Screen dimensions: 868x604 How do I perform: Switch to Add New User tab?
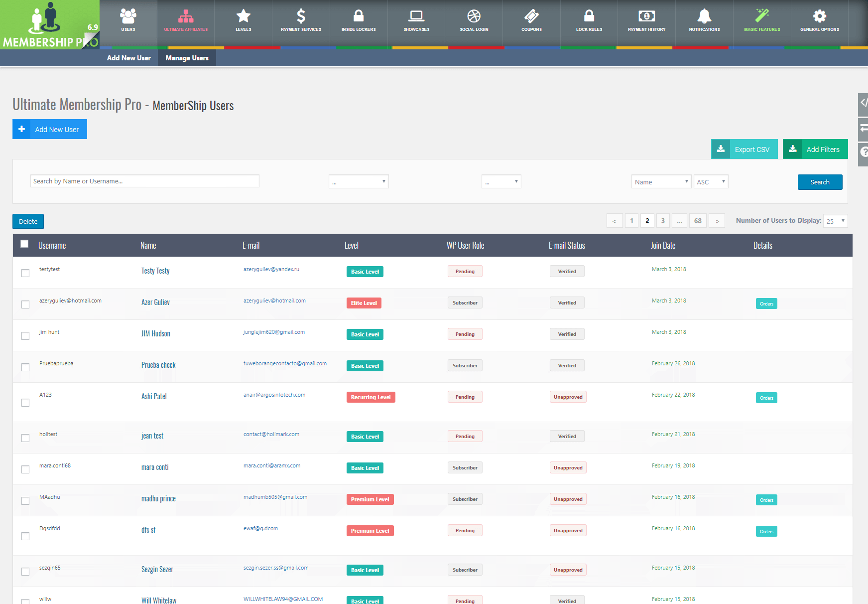point(128,58)
